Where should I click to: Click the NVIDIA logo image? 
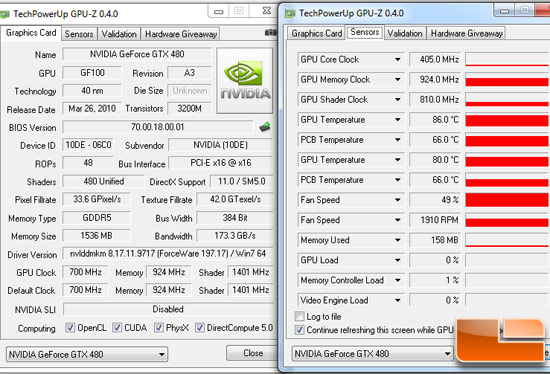click(x=245, y=81)
